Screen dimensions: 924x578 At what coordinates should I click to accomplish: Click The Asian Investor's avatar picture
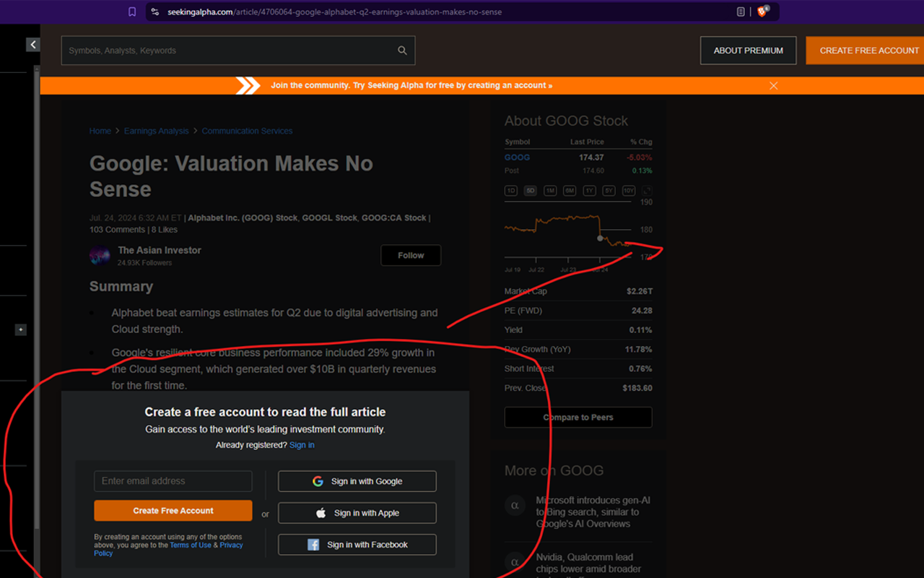(100, 255)
